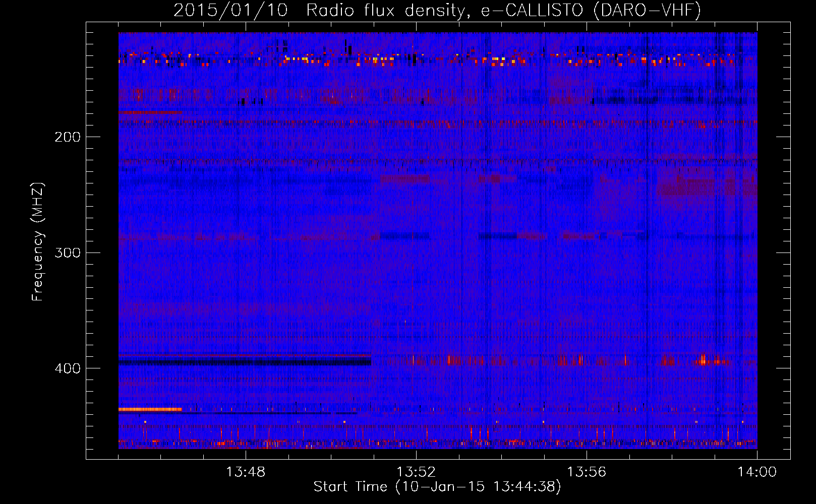
Task: Click the 14:00 time tick label
Action: 757,472
